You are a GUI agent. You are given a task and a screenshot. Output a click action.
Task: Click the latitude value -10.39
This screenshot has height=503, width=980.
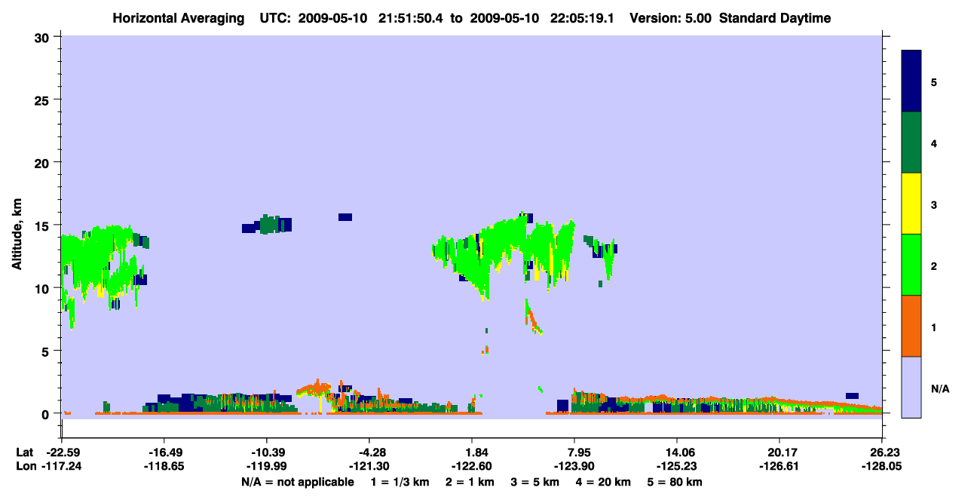coord(266,452)
